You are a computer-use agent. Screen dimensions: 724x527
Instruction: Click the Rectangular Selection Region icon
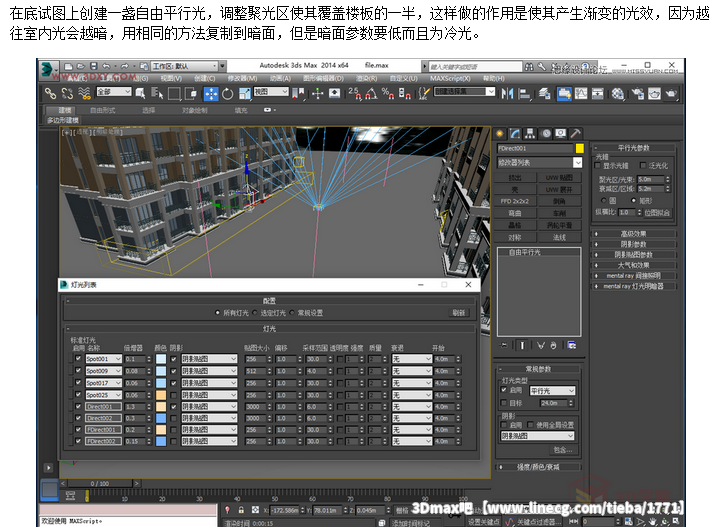(x=174, y=94)
